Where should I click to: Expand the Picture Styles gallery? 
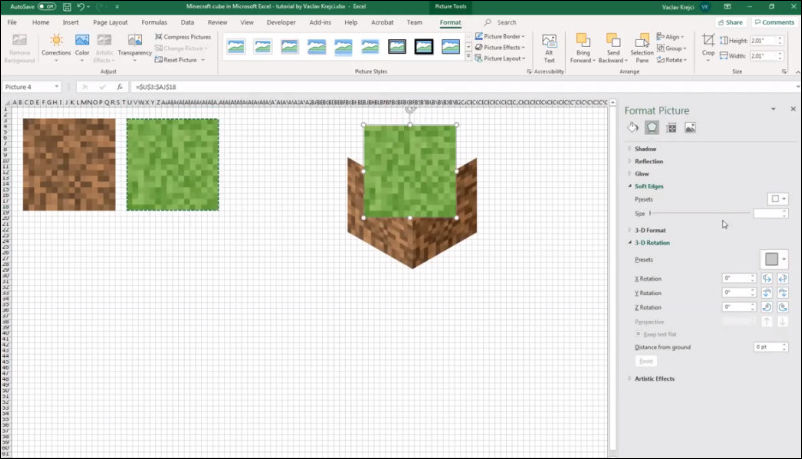point(468,58)
